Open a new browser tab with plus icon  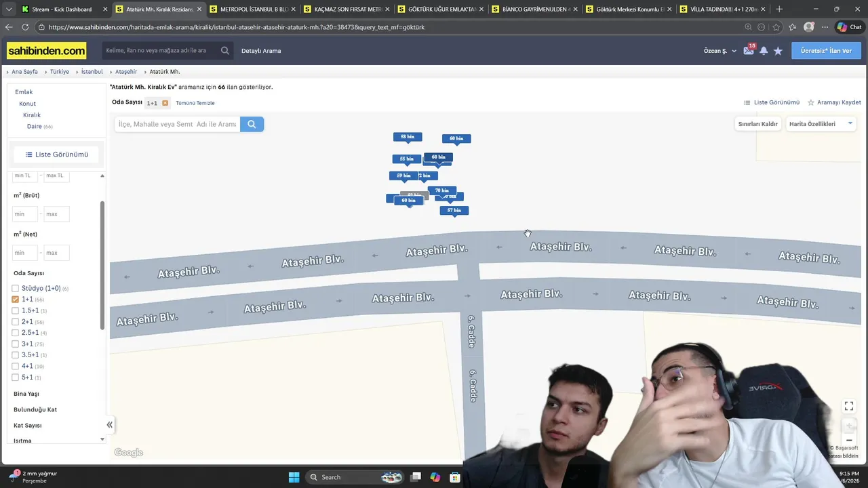[x=779, y=9]
